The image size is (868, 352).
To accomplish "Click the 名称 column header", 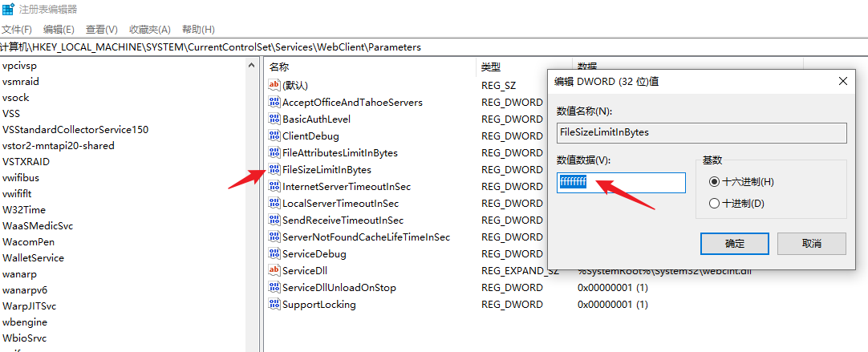I will 279,67.
